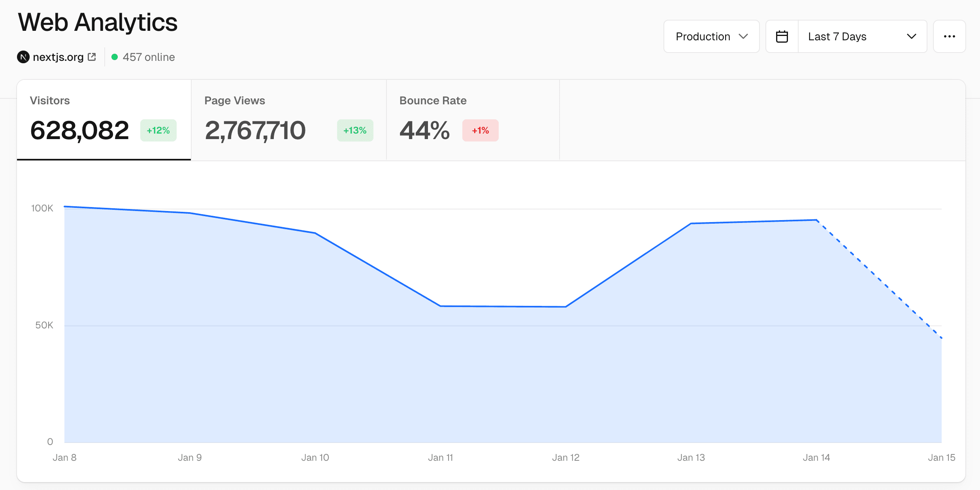Click the Jan 12 axis label

(x=565, y=457)
